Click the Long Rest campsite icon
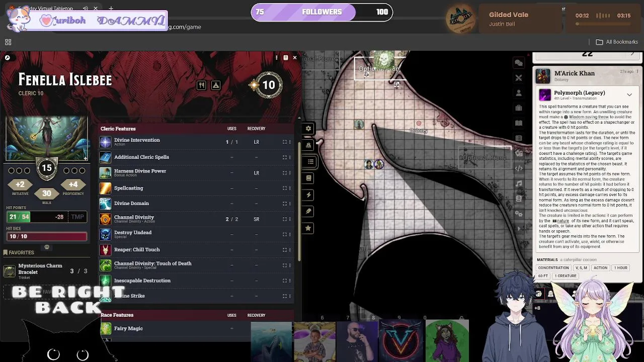The height and width of the screenshot is (362, 644). (216, 85)
